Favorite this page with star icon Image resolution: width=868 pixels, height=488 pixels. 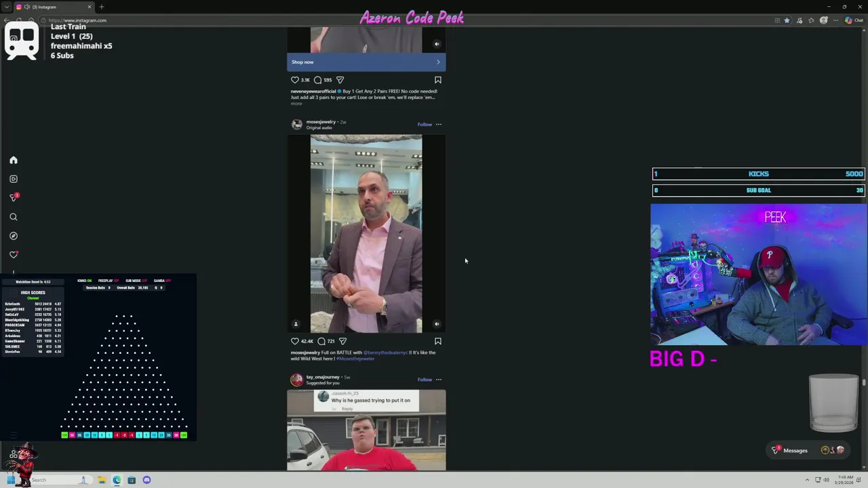click(x=787, y=20)
